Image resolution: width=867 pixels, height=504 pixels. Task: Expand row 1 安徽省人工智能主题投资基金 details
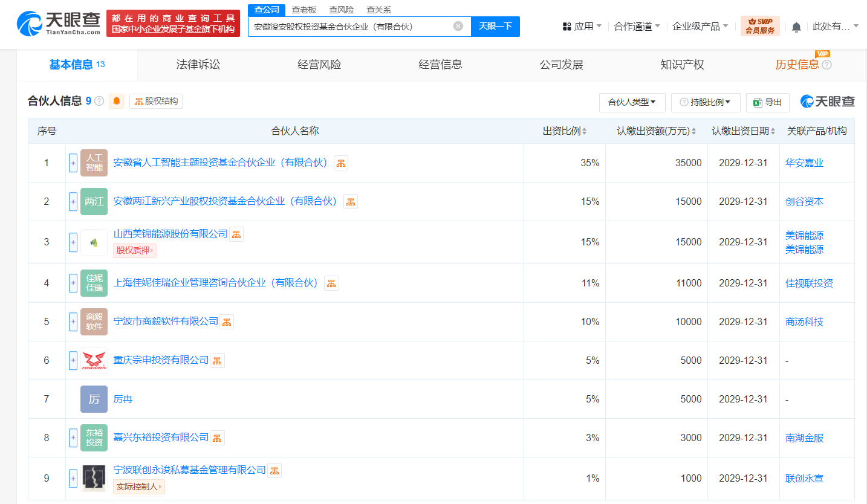coord(73,163)
